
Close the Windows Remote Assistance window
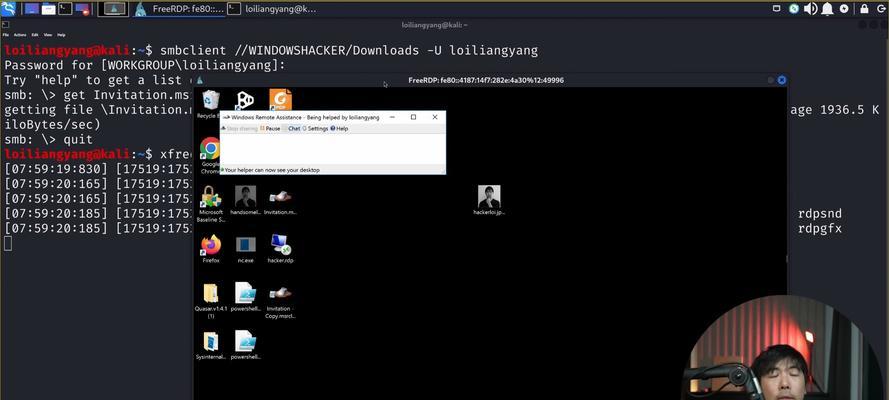click(x=435, y=117)
